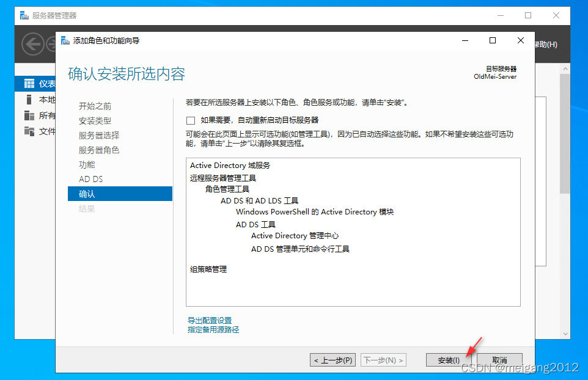Viewport: 588px width, 380px height.
Task: Enable auto-restart target server checkbox
Action: pyautogui.click(x=191, y=120)
